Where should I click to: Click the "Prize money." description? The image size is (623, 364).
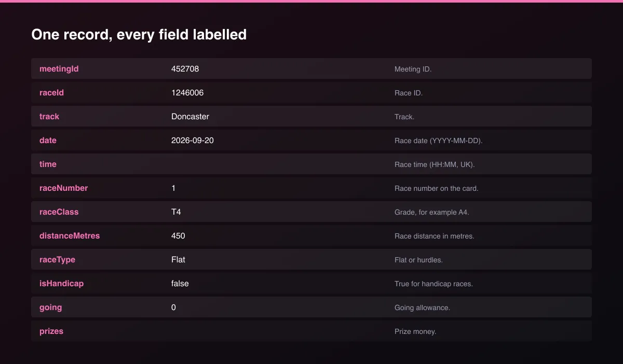point(415,331)
